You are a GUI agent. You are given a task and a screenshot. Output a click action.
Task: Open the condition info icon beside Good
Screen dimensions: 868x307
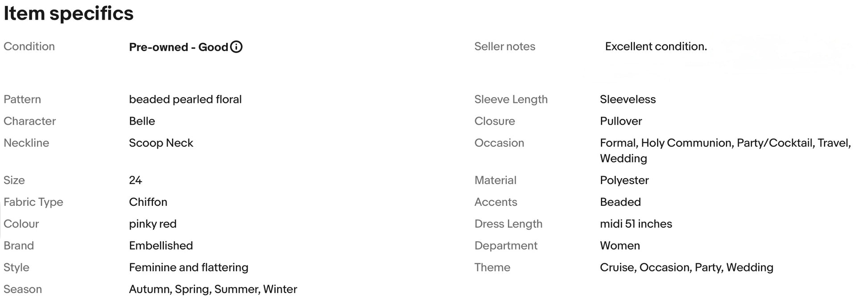tap(236, 47)
